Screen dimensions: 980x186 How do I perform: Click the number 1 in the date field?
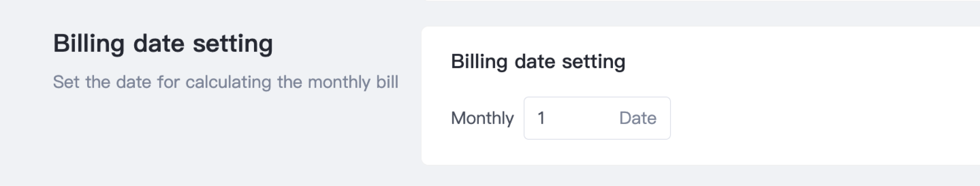(x=541, y=118)
